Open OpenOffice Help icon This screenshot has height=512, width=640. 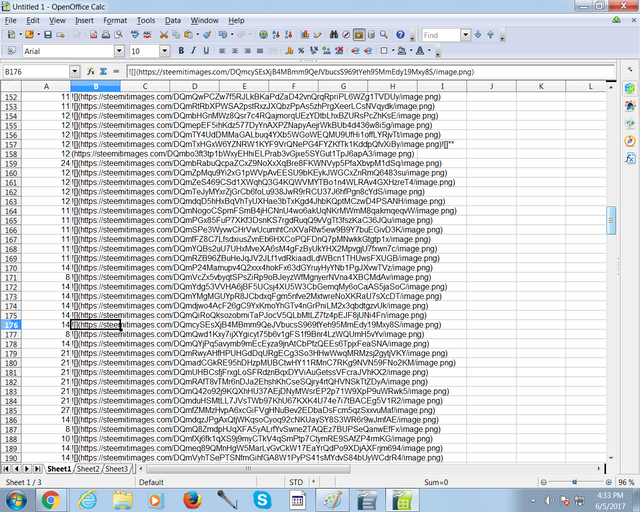[400, 35]
